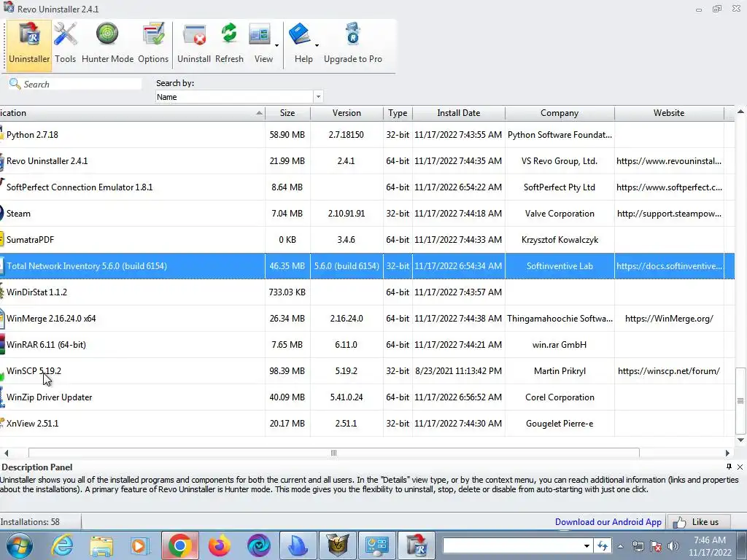Sort by the Install Date column header

458,113
